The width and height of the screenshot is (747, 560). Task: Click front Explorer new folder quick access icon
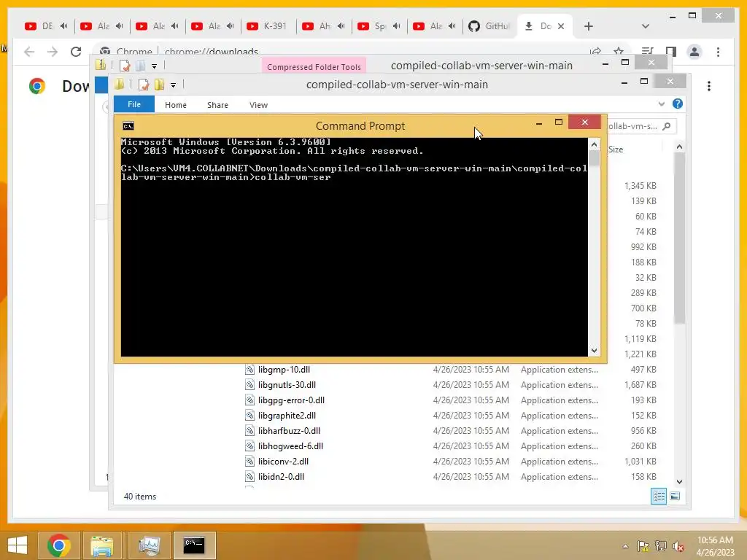(x=159, y=85)
